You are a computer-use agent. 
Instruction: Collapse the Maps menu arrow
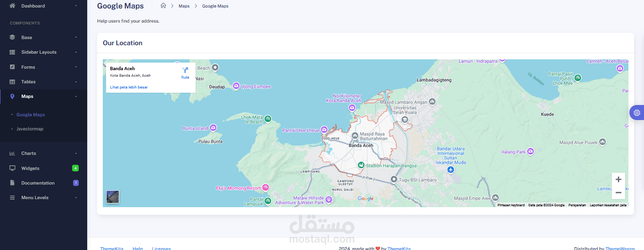pyautogui.click(x=76, y=97)
